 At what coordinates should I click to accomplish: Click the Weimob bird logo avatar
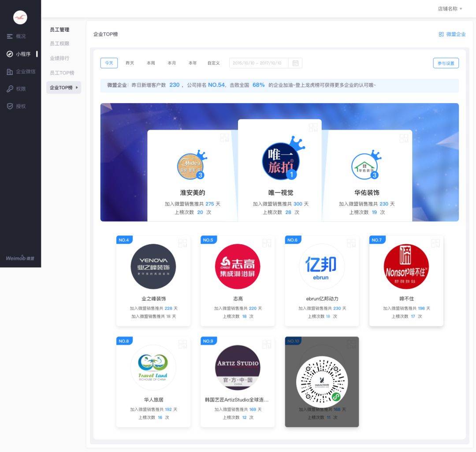[20, 17]
